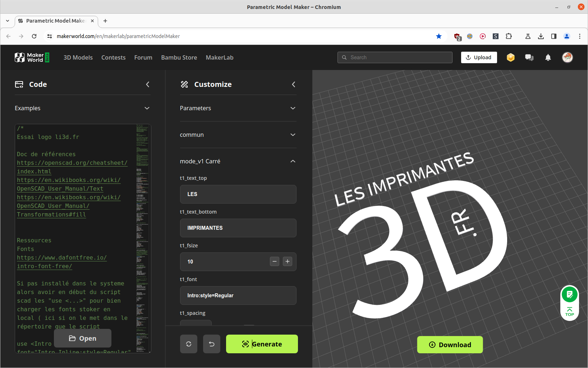
Task: Click the reset parameters refresh icon
Action: (x=189, y=344)
